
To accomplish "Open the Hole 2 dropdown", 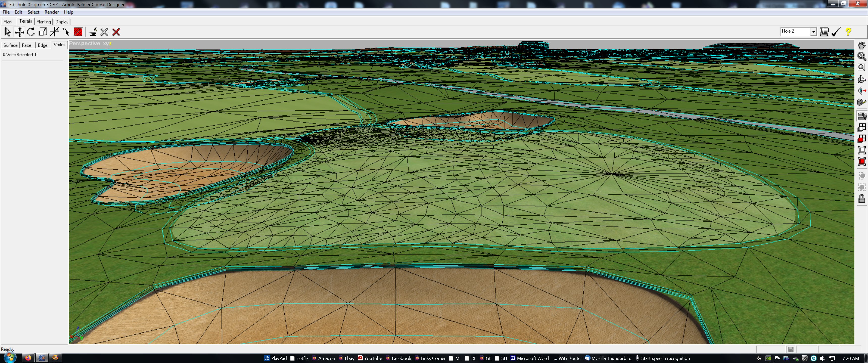I will pos(813,31).
